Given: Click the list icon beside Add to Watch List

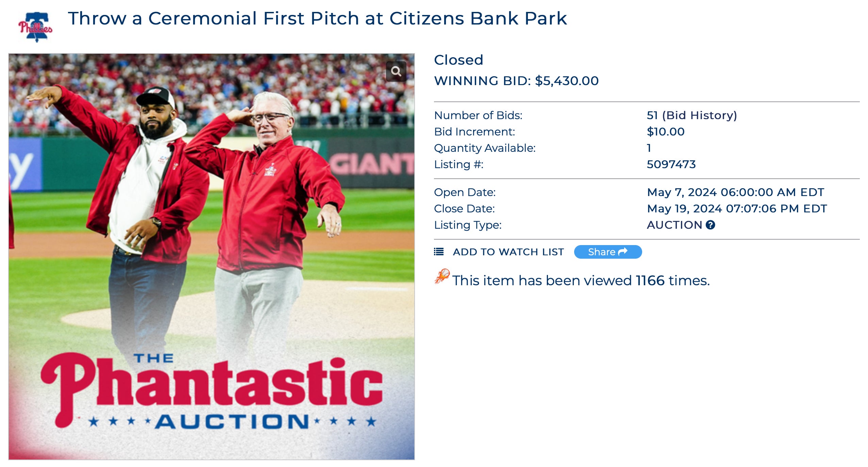Looking at the screenshot, I should pos(439,252).
